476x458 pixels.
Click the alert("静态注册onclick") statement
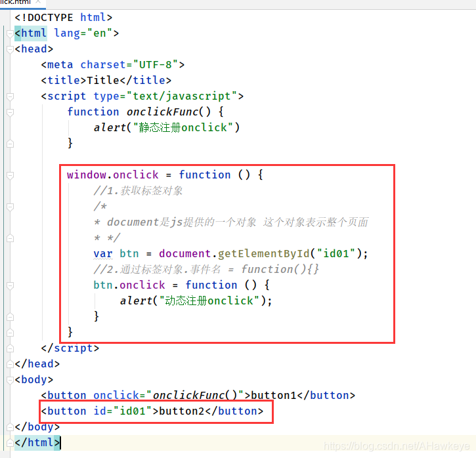(167, 128)
